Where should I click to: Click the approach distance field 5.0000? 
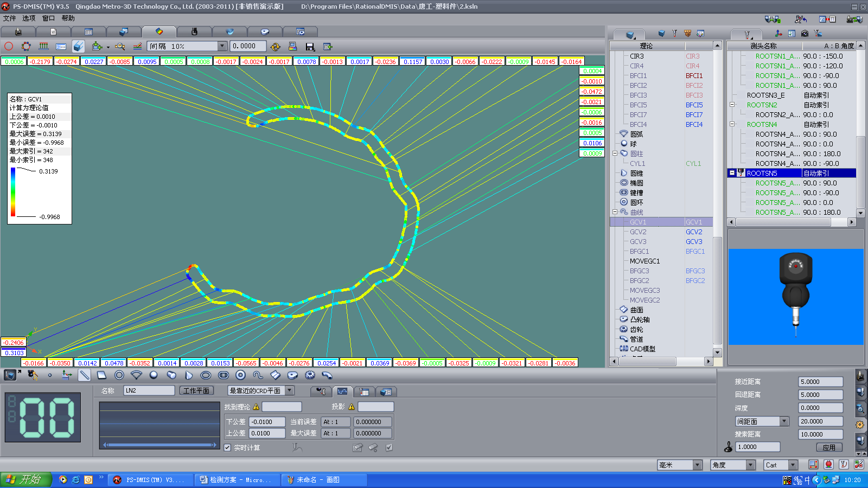pos(821,381)
